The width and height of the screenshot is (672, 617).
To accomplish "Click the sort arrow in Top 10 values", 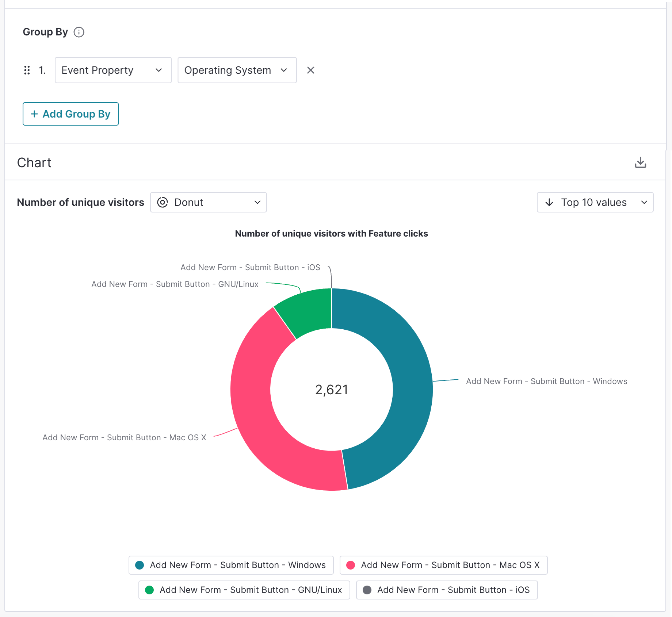I will 549,202.
